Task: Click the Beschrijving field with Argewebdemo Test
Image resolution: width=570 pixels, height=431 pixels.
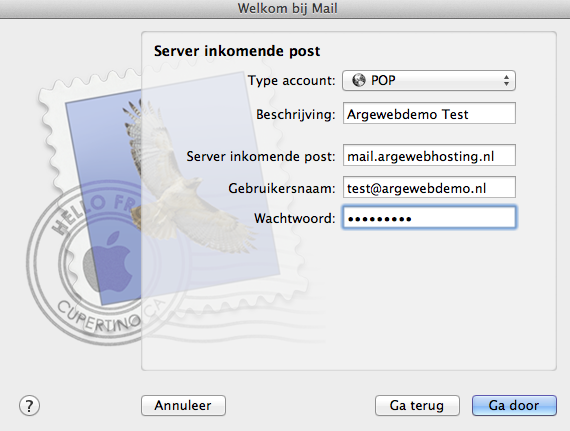Action: click(429, 113)
